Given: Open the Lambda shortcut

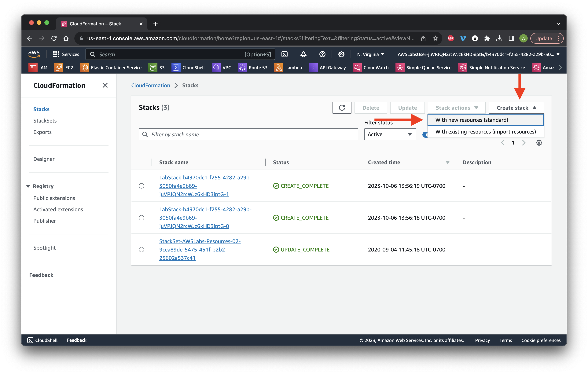Looking at the screenshot, I should tap(288, 68).
